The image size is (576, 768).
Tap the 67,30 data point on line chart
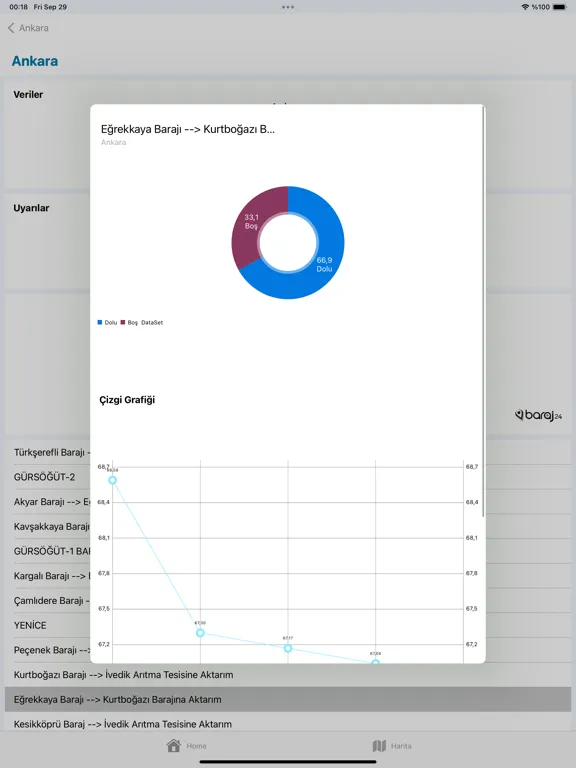point(200,633)
